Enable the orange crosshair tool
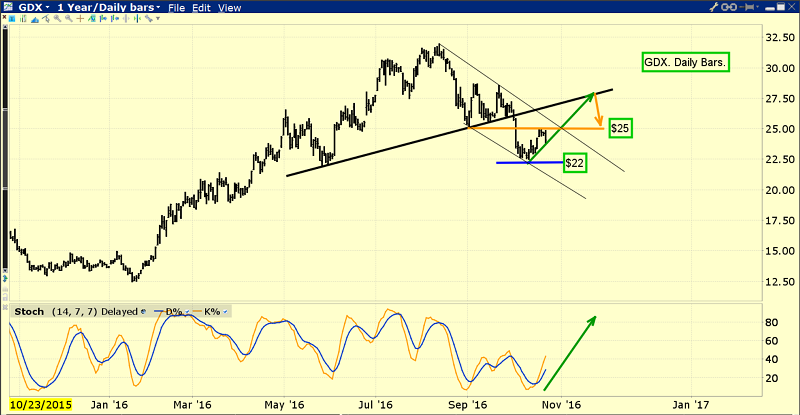This screenshot has height=415, width=800. [80, 18]
